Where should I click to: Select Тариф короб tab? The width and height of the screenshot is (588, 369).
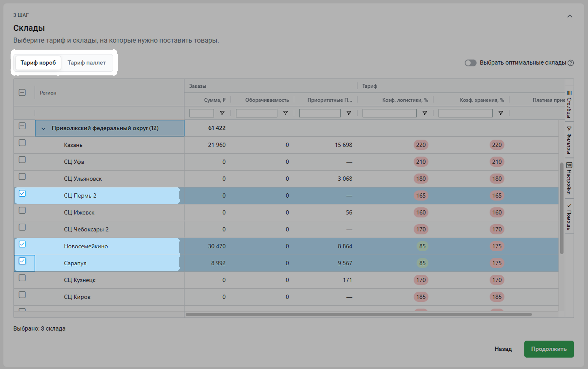(38, 63)
